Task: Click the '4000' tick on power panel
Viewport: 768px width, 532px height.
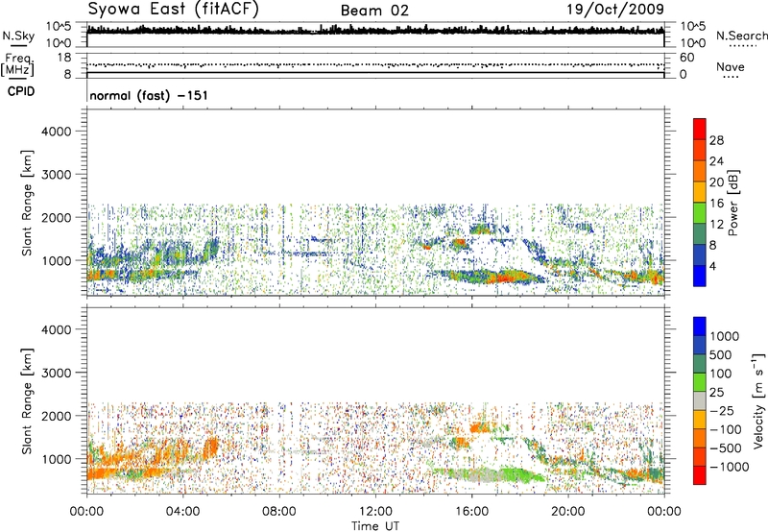Action: point(57,132)
